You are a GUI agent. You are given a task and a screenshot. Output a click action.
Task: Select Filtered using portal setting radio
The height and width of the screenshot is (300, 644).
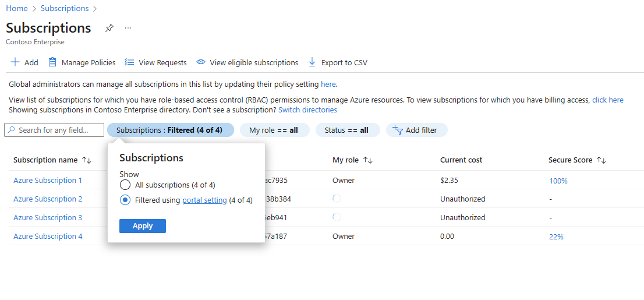click(x=125, y=200)
